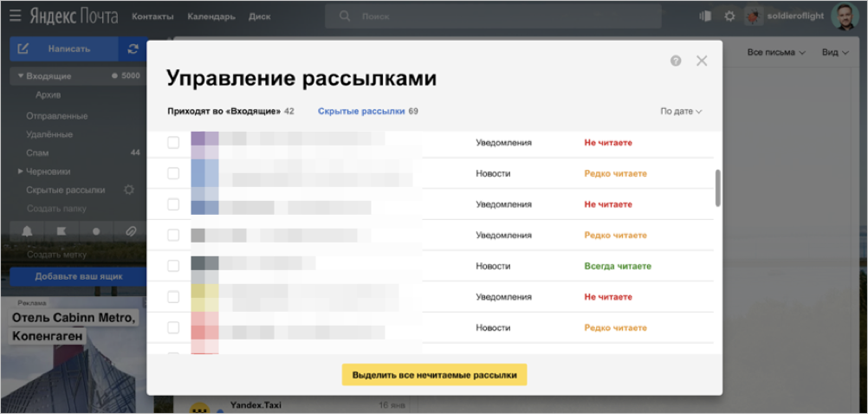The width and height of the screenshot is (868, 414).
Task: Collapse the Входящие folder
Action: click(x=21, y=76)
